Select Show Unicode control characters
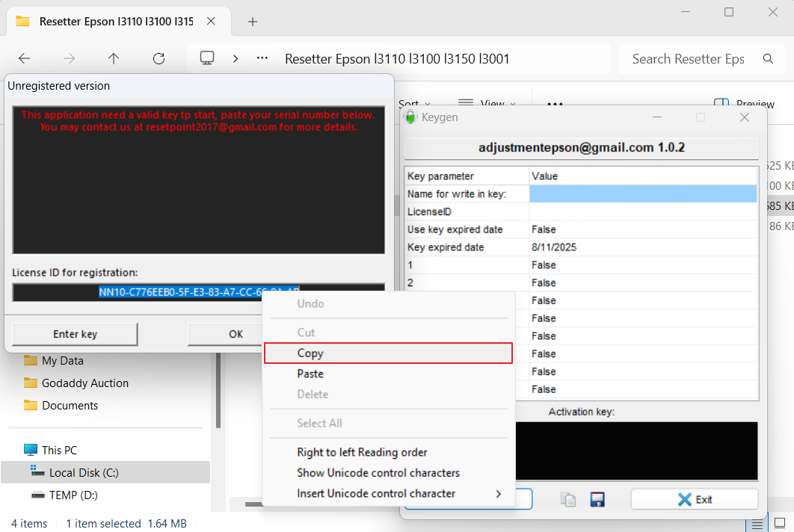794x532 pixels. pyautogui.click(x=378, y=473)
